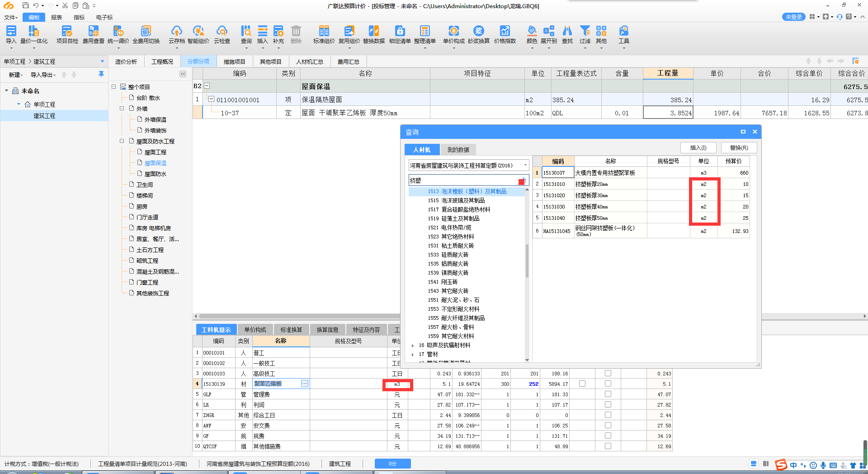Click the query category list vertical scrollbar
868x474 pixels.
pos(527,261)
